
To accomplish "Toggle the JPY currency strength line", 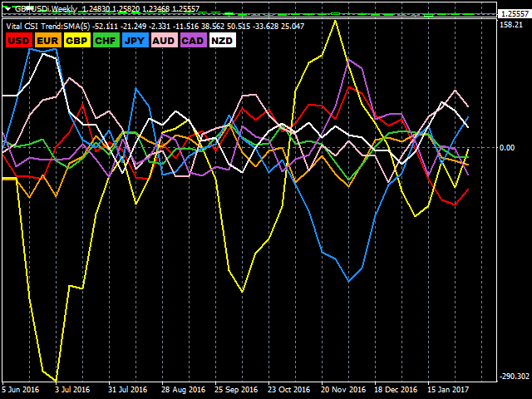I will pyautogui.click(x=135, y=41).
